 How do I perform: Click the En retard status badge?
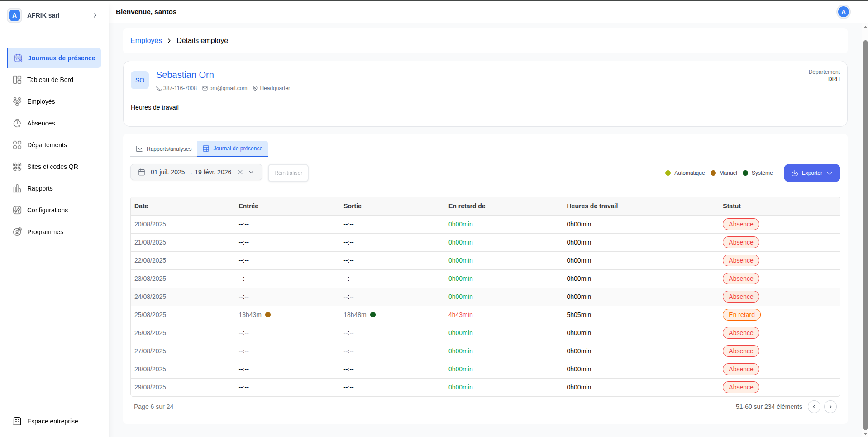click(x=741, y=315)
